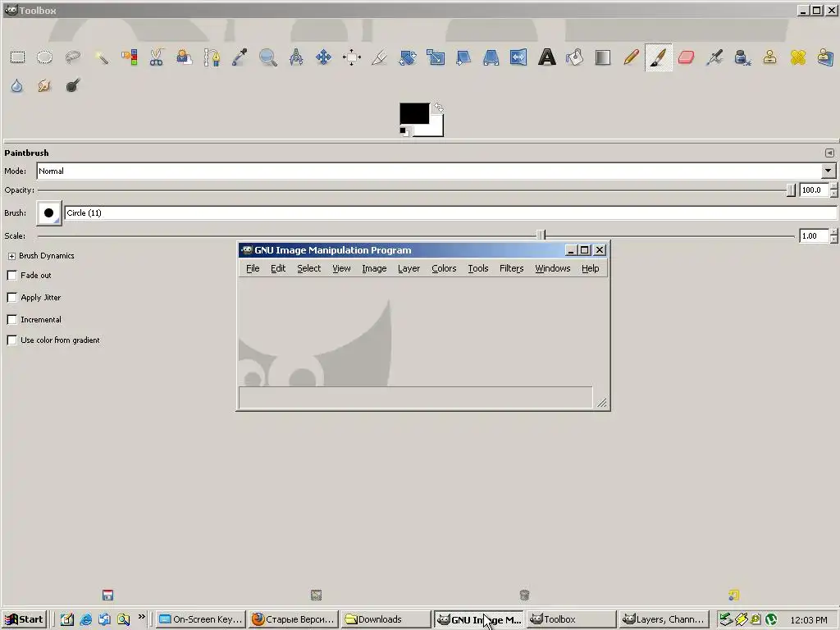
Task: Select the Ellipse Select tool
Action: pos(44,57)
